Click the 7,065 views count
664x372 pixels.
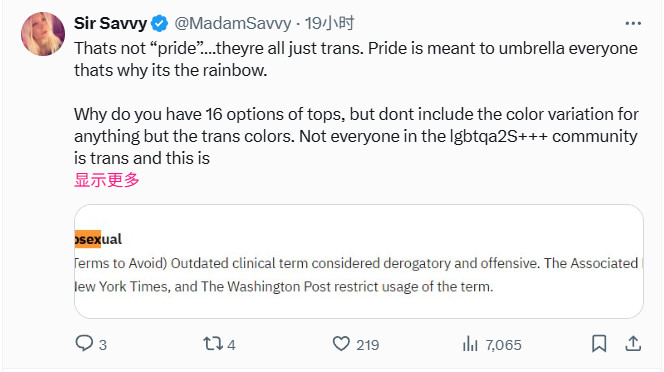click(x=504, y=345)
